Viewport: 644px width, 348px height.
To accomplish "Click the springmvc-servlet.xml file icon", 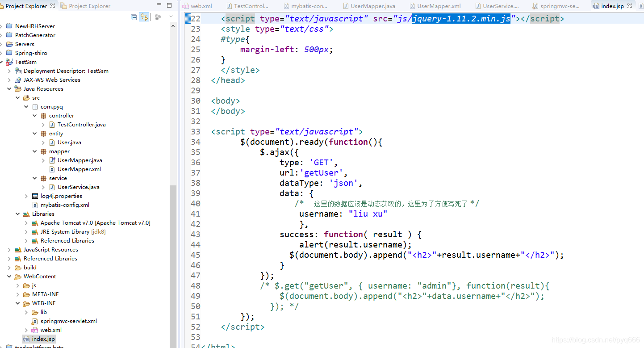I will pyautogui.click(x=35, y=321).
